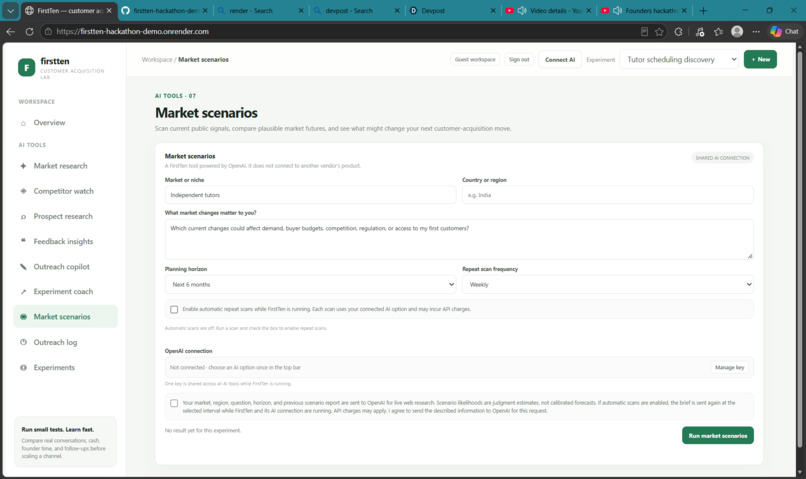Open Prospect research in sidebar
The image size is (806, 479).
pos(65,216)
